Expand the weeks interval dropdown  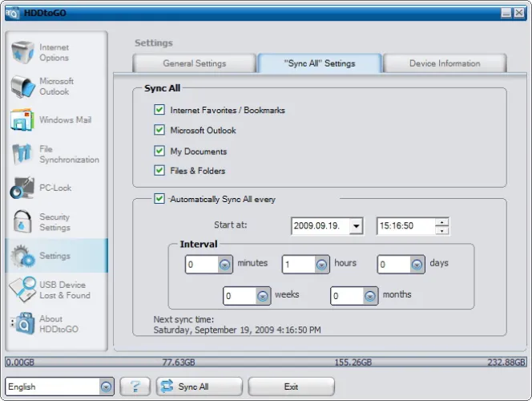coord(262,296)
